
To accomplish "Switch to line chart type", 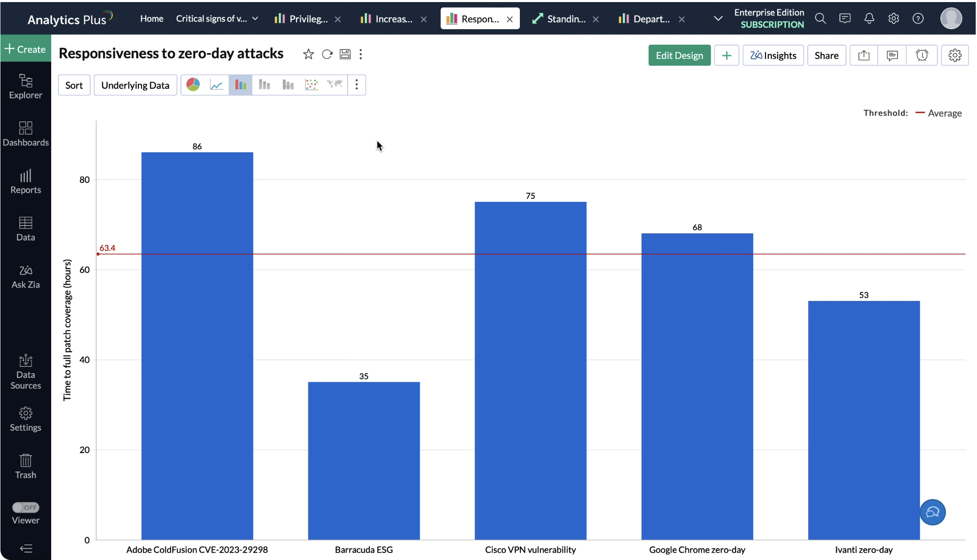I will click(217, 85).
